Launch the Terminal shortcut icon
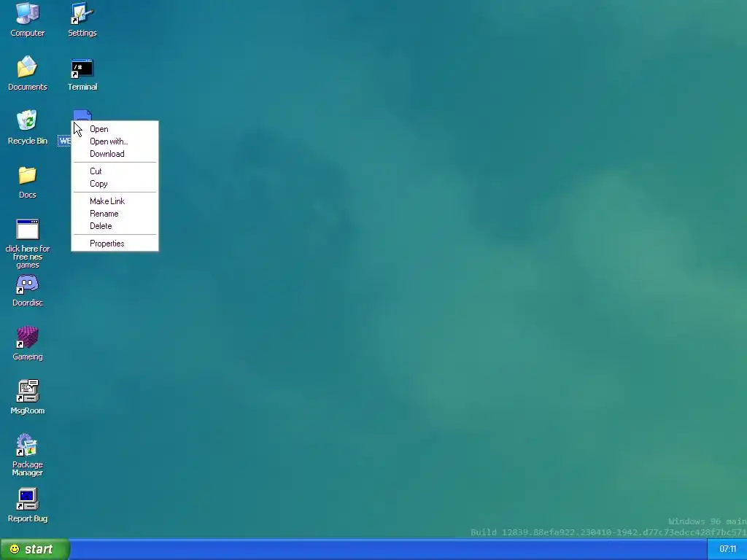Screen dimensions: 747x560 pos(82,68)
